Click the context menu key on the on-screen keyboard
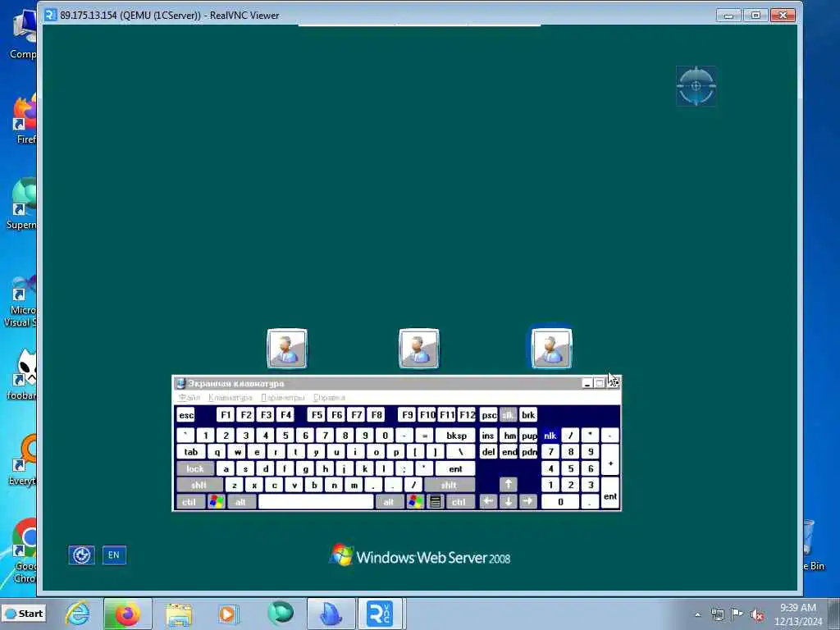 436,502
